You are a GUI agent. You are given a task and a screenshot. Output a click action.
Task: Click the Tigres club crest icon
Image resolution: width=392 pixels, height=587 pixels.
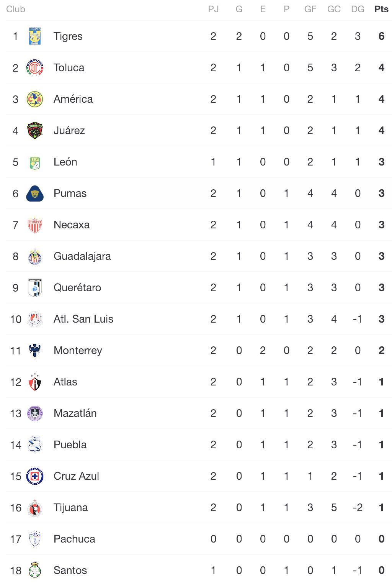[x=35, y=36]
